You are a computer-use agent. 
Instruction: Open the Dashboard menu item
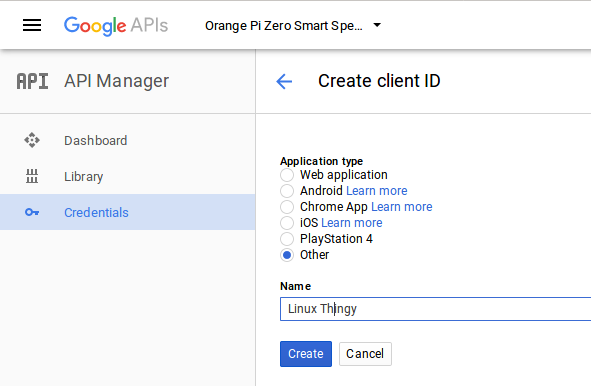pos(127,140)
